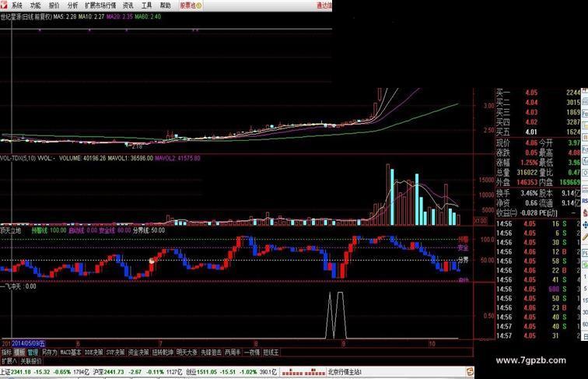This screenshot has width=588, height=379.
Task: Click the 沪深 index value 2441.73
Action: [x=114, y=372]
